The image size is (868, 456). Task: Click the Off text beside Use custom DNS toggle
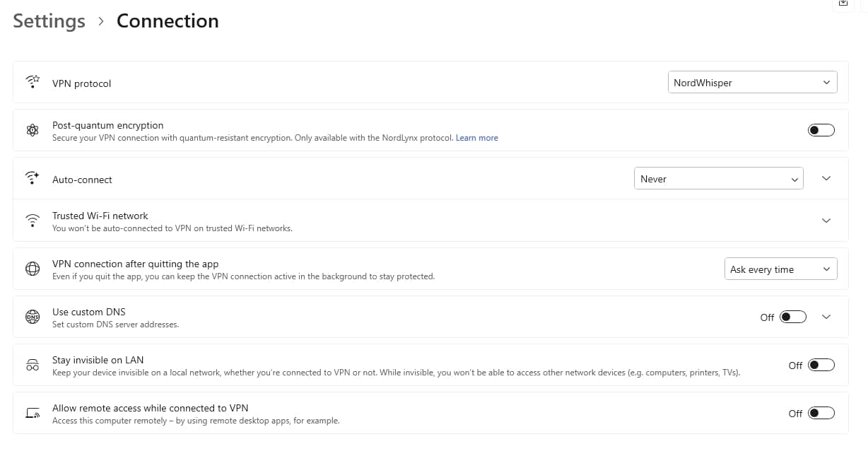tap(767, 317)
